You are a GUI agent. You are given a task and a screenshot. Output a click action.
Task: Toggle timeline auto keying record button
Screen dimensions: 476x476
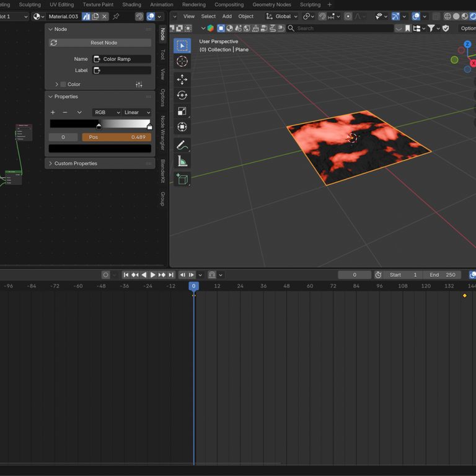pos(105,275)
